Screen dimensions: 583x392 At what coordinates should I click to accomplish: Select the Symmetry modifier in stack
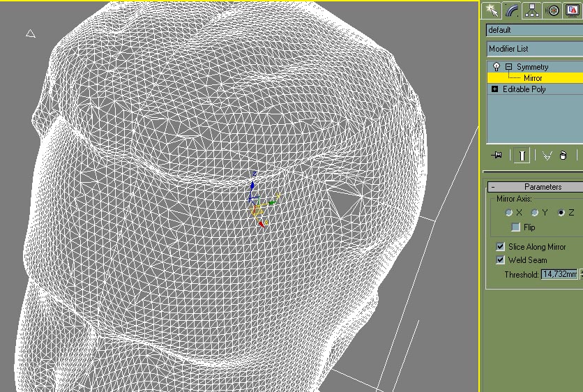coord(532,67)
